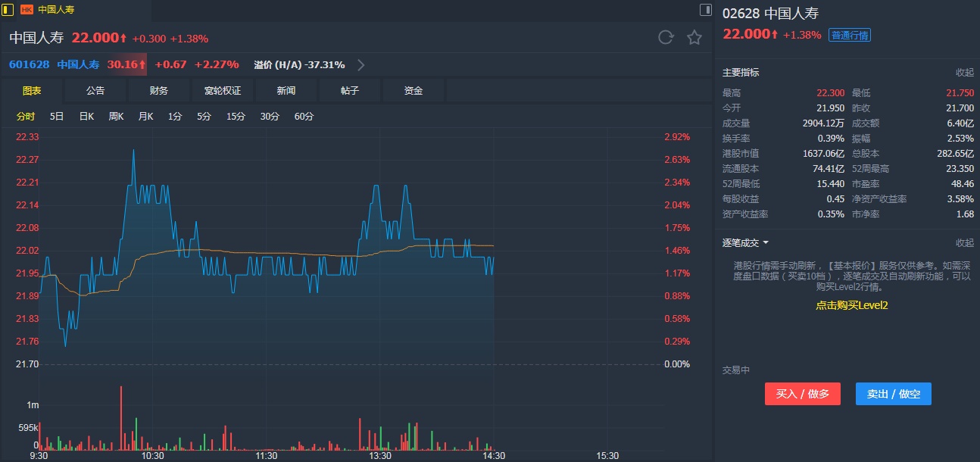Click the 点击购买Level2 link

coord(851,305)
